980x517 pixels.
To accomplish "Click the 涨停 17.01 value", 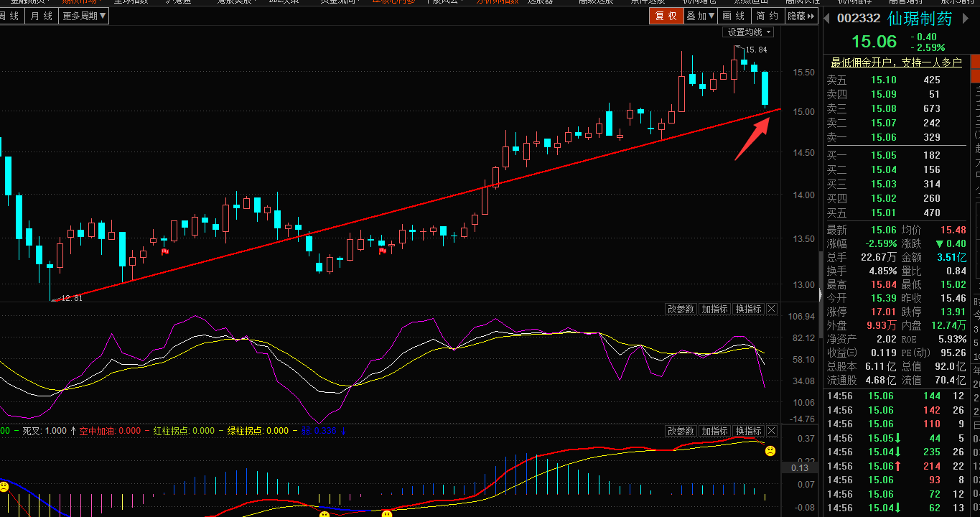I will [x=883, y=312].
